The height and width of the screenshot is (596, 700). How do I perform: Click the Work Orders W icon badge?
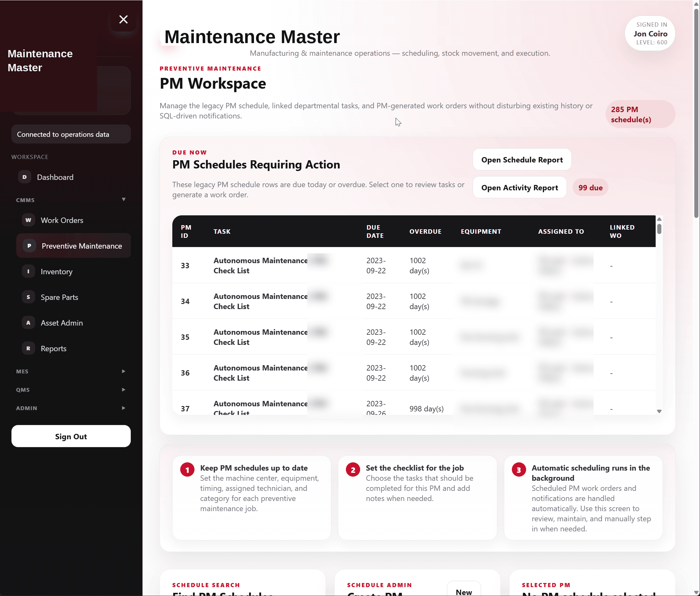coord(29,220)
